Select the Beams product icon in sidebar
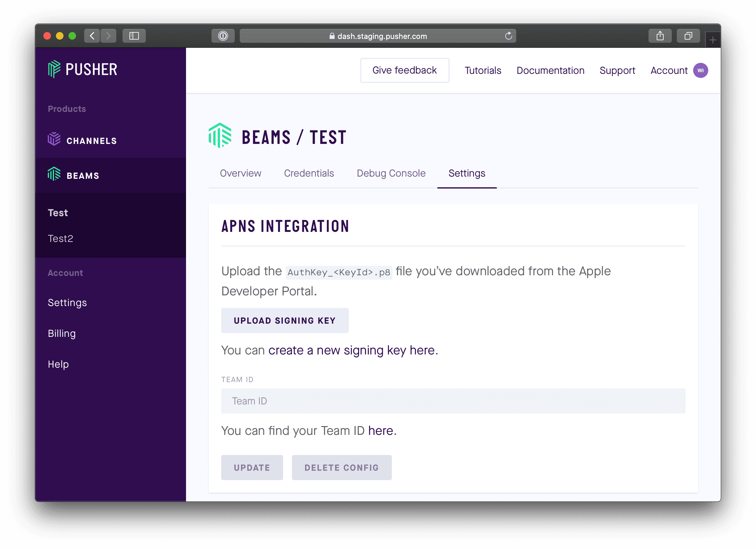The height and width of the screenshot is (548, 756). (54, 174)
